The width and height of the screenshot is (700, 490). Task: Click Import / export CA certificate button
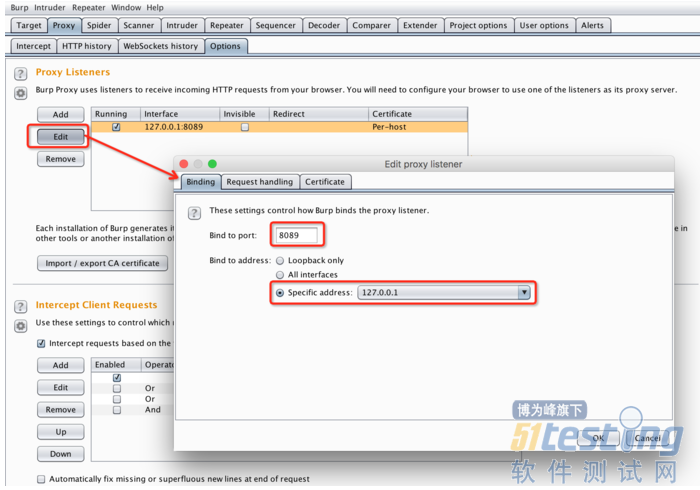(102, 263)
